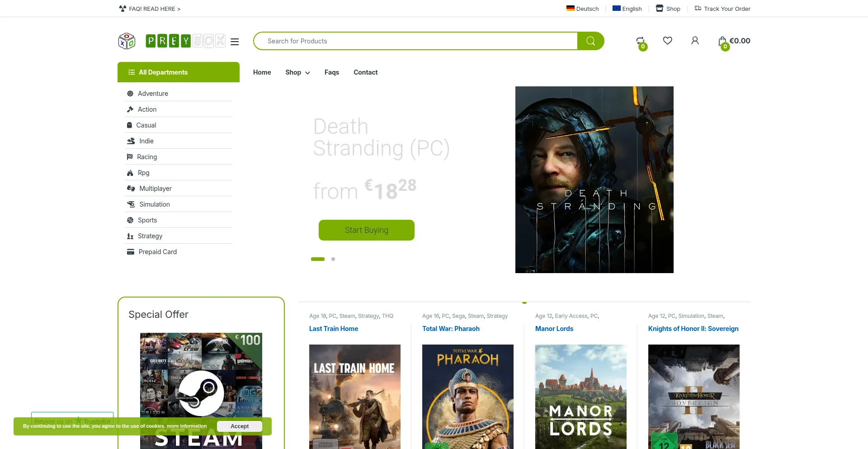The image size is (868, 449).
Task: Click the Multiplayer category icon
Action: pyautogui.click(x=131, y=189)
